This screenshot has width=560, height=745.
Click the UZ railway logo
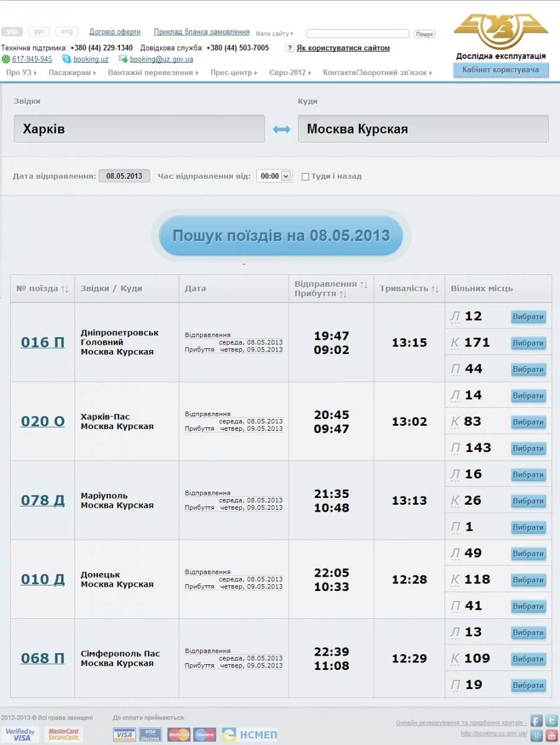tap(500, 32)
